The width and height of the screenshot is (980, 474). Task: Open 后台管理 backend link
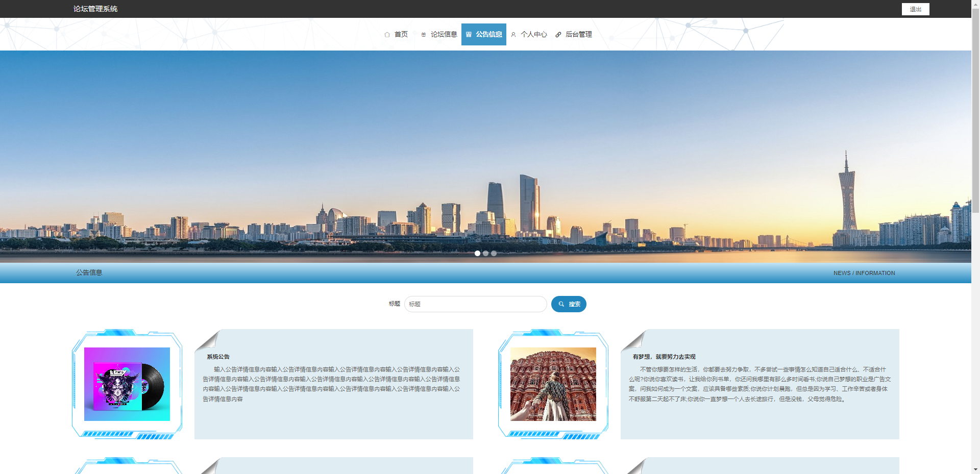pyautogui.click(x=574, y=34)
